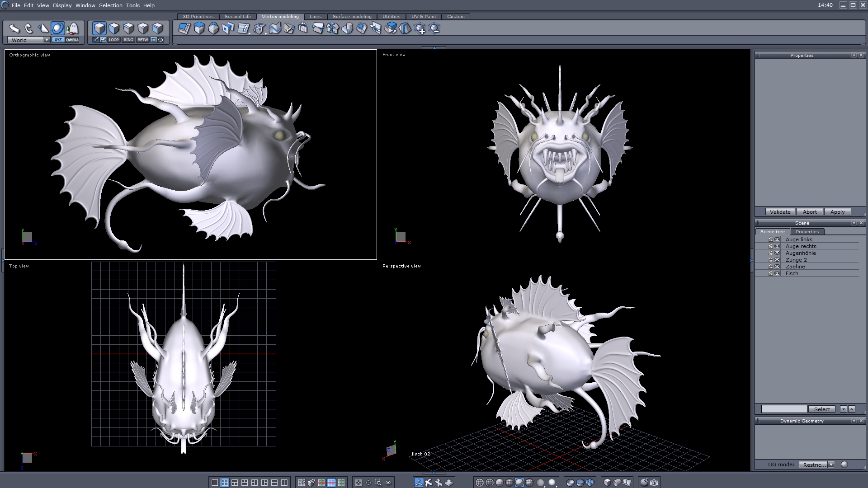868x488 pixels.
Task: Unlock the Auge links lock icon
Action: point(771,239)
